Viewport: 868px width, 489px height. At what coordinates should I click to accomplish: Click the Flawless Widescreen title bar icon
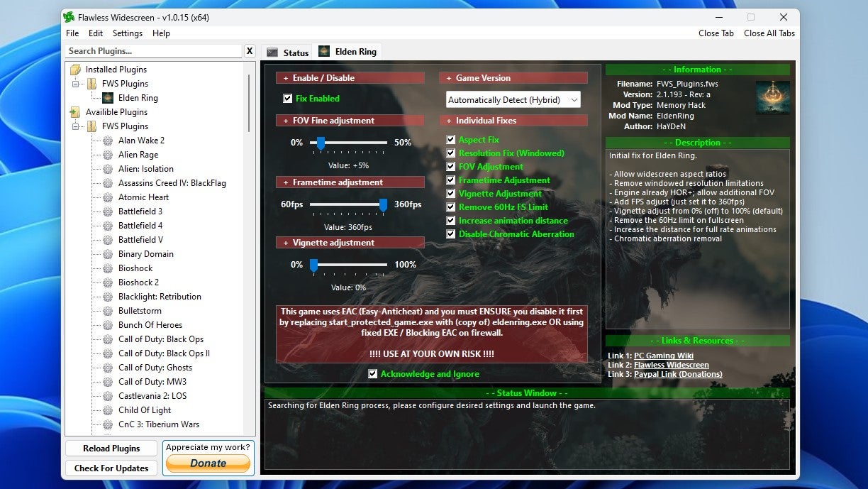tap(69, 16)
